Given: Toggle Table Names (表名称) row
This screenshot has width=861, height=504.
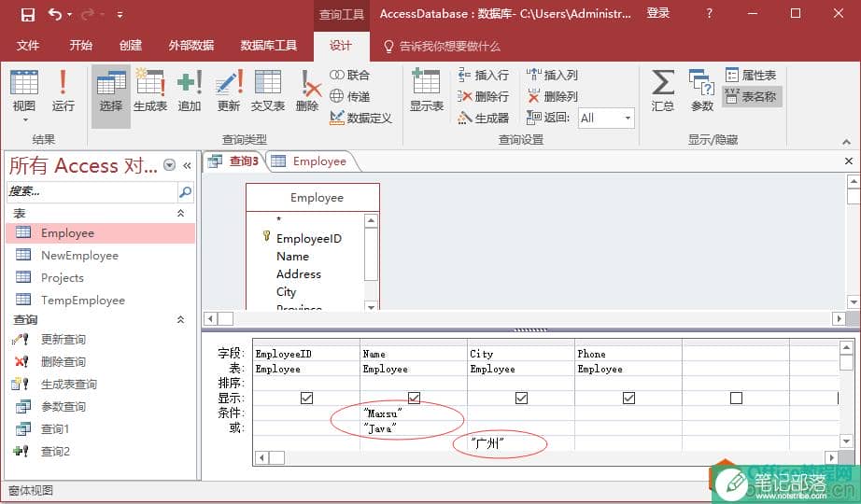Looking at the screenshot, I should 751,97.
